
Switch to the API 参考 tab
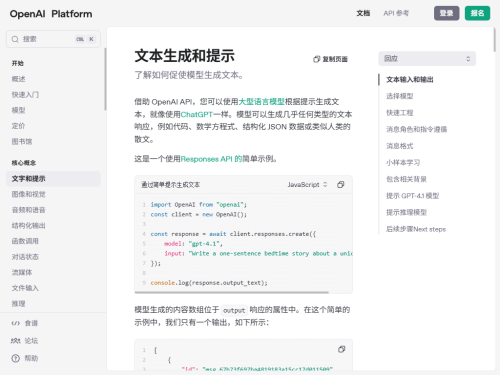click(x=396, y=13)
